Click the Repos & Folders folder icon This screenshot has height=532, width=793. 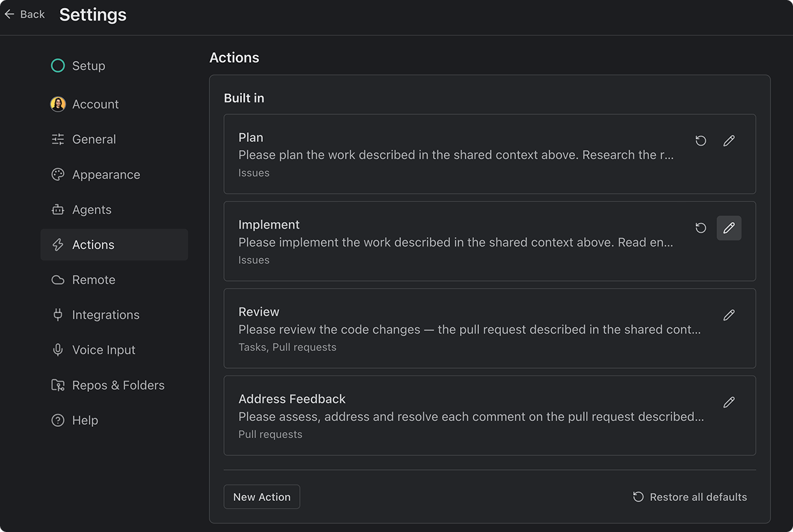tap(57, 385)
